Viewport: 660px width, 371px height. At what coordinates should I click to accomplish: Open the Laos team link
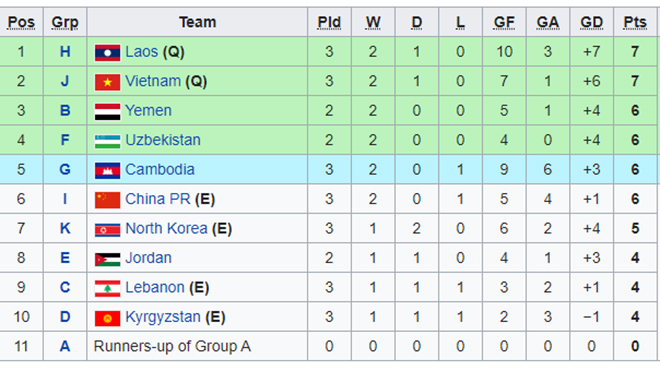pos(141,52)
